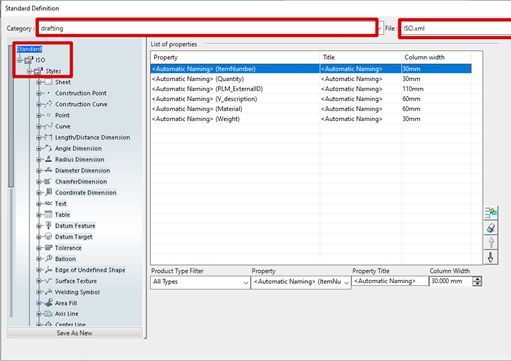Click the Datum Feature icon
The height and width of the screenshot is (361, 511).
(48, 225)
